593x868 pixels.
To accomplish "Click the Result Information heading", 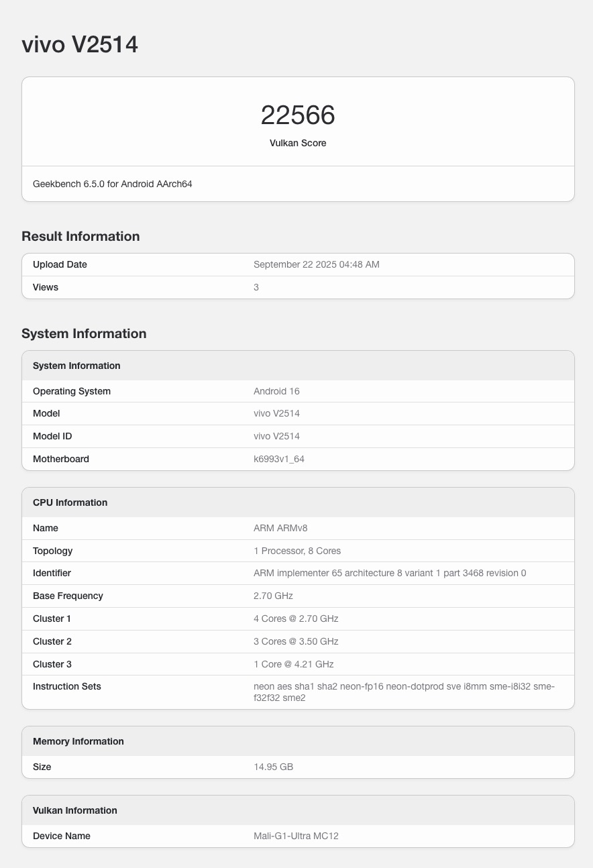I will point(80,236).
